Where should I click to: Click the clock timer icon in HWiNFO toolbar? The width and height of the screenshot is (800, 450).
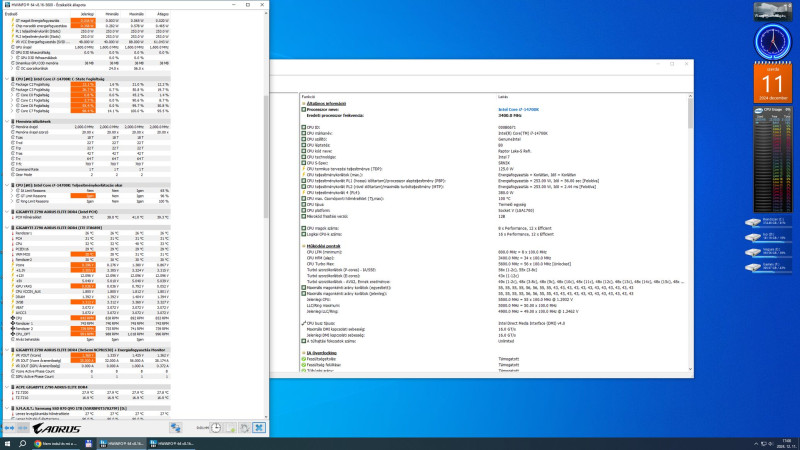point(216,428)
